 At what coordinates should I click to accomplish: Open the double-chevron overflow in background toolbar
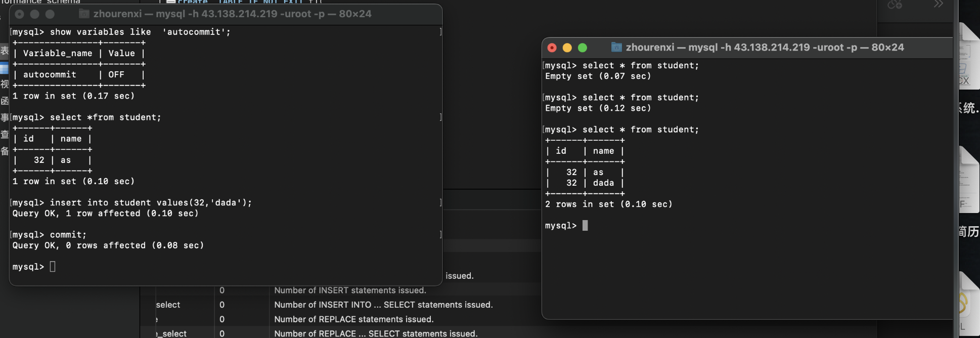pos(939,4)
